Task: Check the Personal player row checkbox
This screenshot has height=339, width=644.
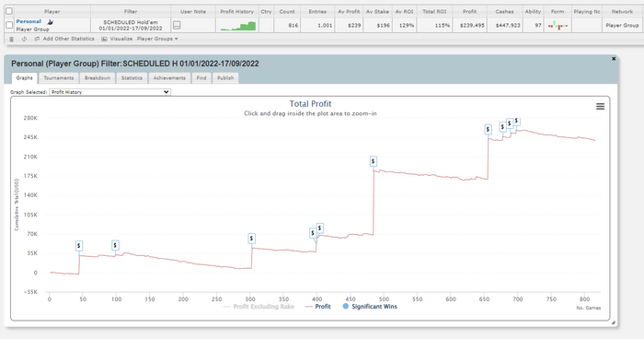Action: coord(9,26)
